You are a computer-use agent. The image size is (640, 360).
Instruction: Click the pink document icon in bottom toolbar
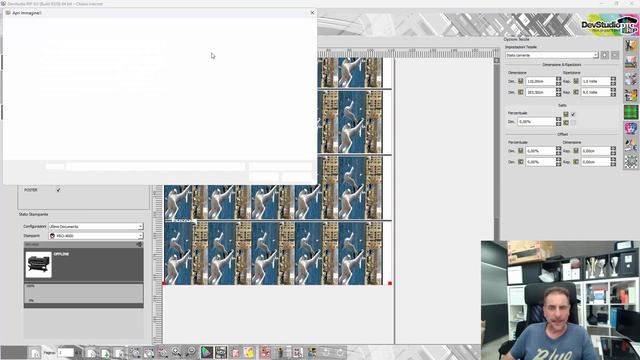[236, 352]
